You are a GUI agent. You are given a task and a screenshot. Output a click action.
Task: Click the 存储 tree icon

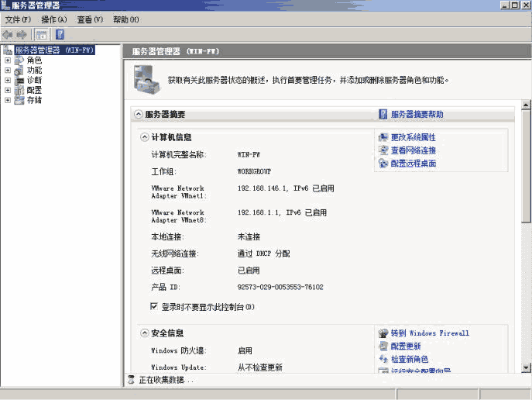point(19,100)
